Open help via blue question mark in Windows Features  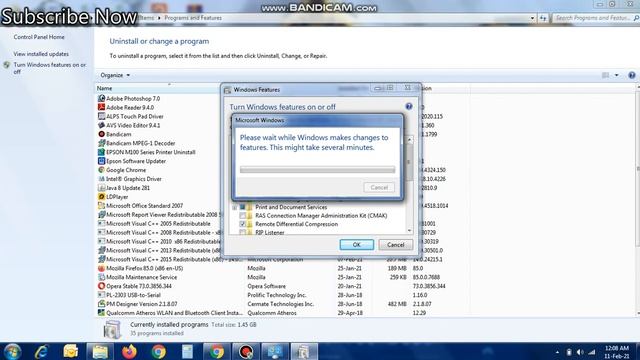[409, 107]
